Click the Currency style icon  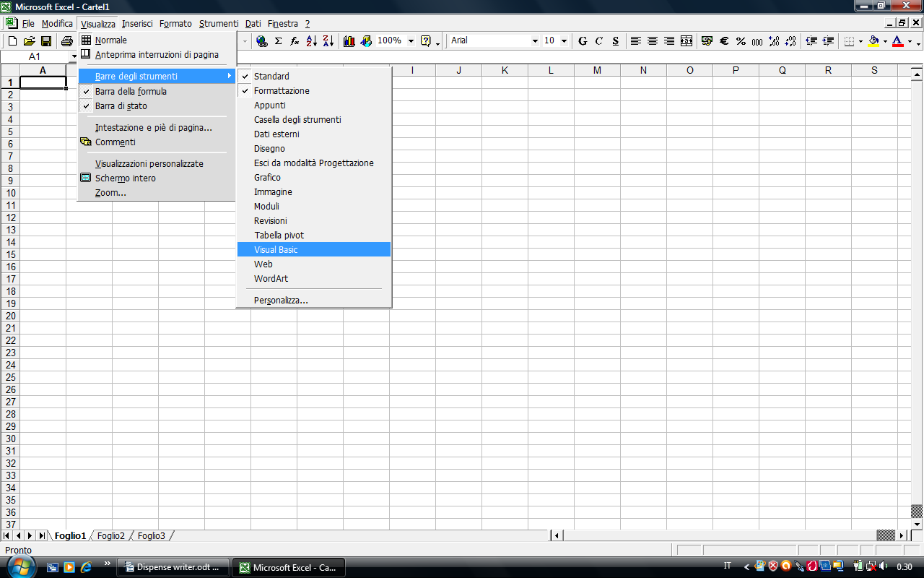(x=707, y=41)
